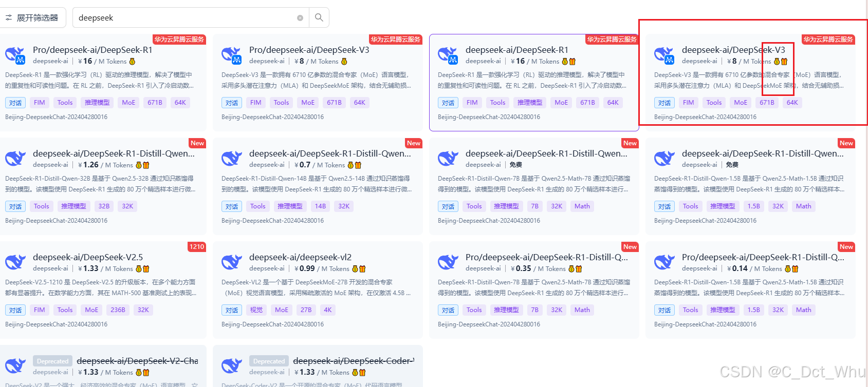
Task: Open the deprecated DeepSeek-Coder model title
Action: click(354, 361)
